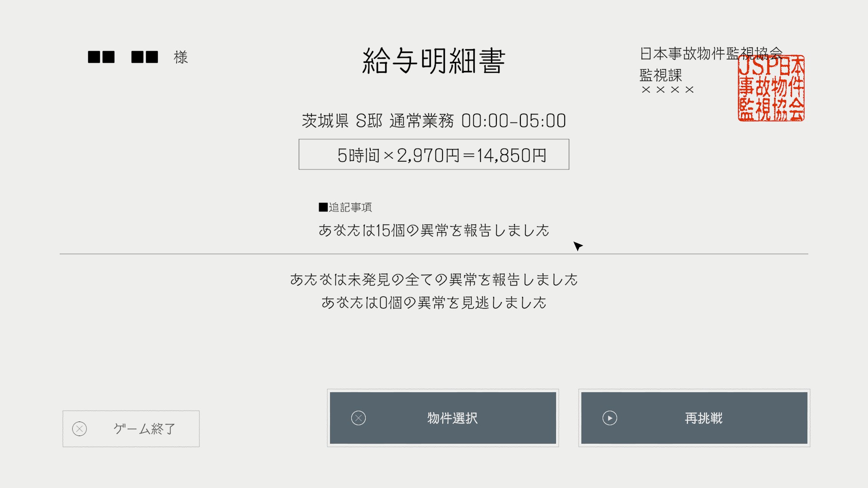Click the X circle icon in 物件選択
This screenshot has width=868, height=488.
[x=359, y=418]
